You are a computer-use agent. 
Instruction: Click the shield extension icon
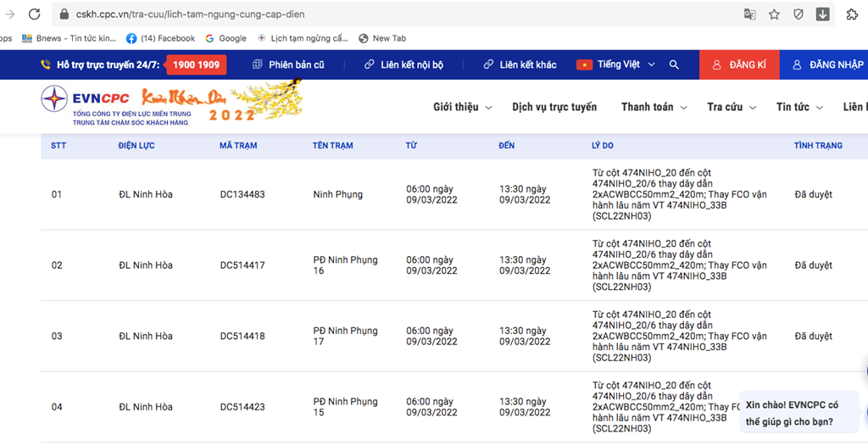(798, 14)
